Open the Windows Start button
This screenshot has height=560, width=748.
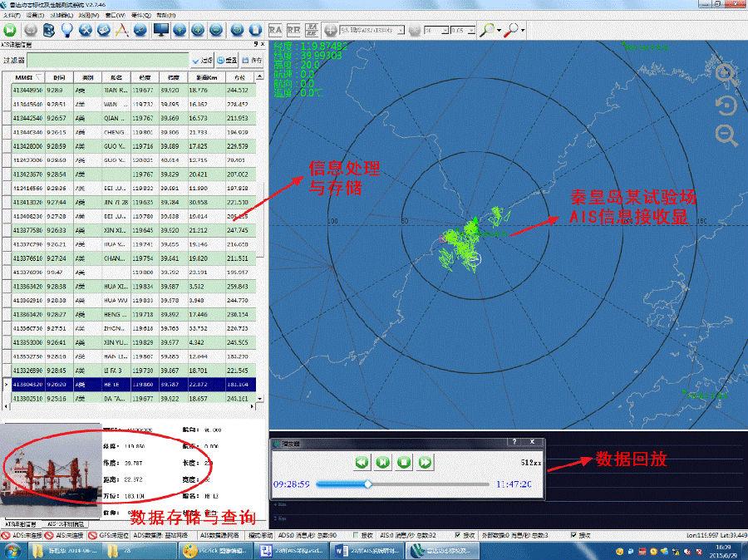point(11,551)
